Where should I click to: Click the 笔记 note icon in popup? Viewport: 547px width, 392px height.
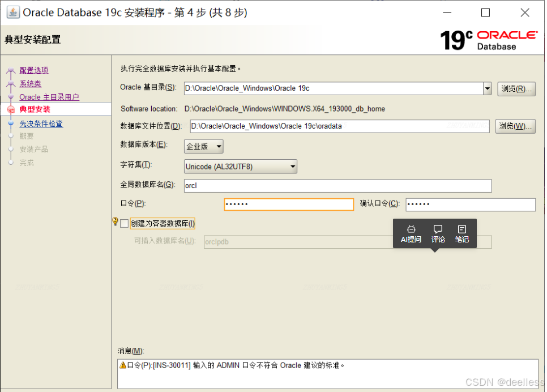[462, 229]
